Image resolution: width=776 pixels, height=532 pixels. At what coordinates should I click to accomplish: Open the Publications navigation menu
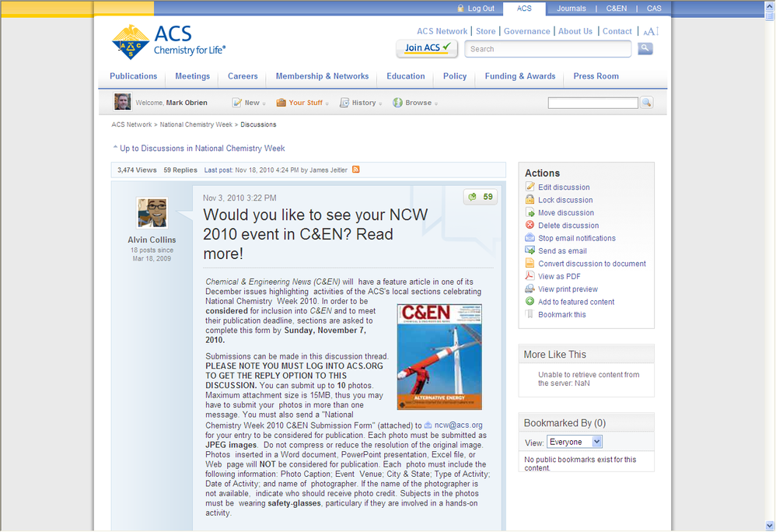[133, 76]
